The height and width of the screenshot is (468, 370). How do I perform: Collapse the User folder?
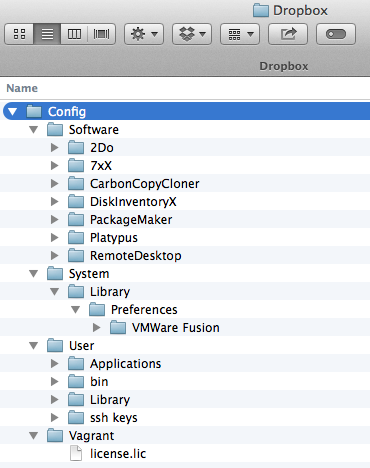33,346
